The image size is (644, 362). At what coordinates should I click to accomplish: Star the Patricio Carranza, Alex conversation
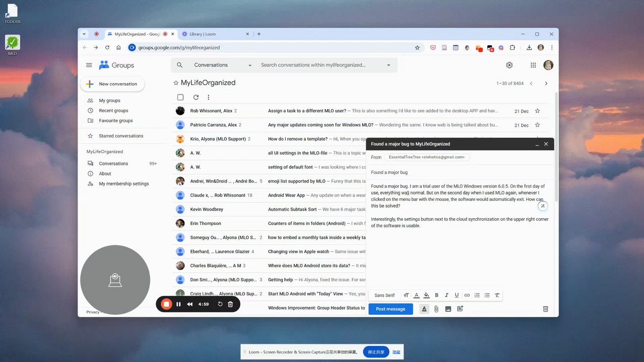[x=537, y=125]
